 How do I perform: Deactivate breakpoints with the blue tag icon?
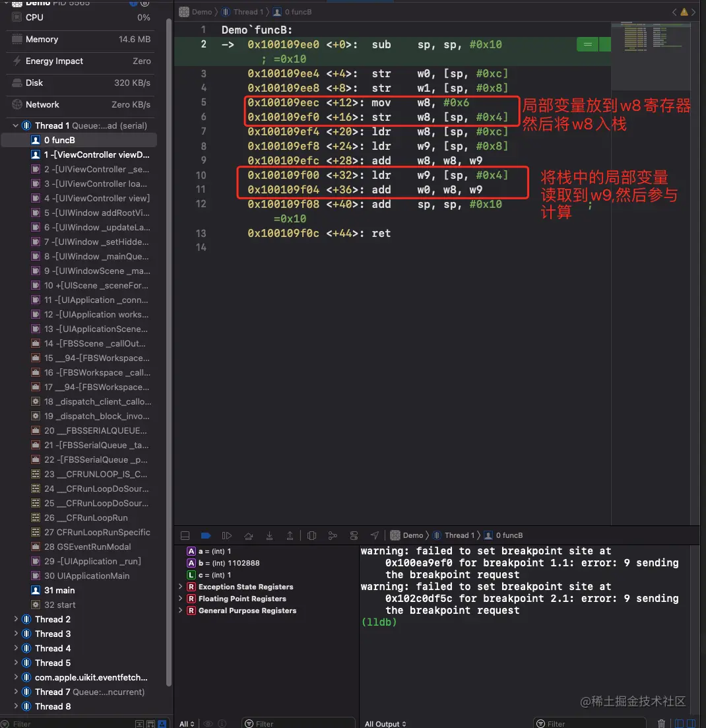(206, 535)
